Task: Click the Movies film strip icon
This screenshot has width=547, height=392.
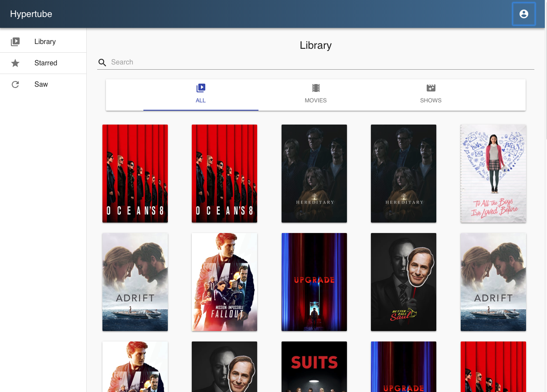Action: pos(316,88)
